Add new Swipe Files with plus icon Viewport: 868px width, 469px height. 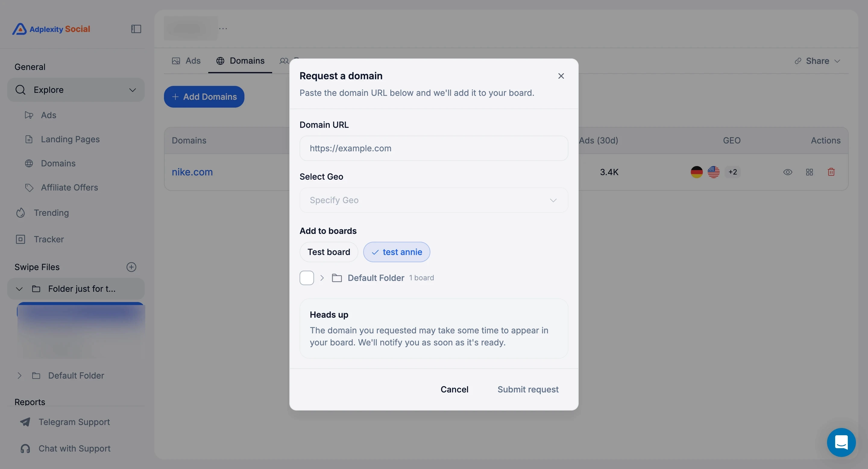click(131, 267)
